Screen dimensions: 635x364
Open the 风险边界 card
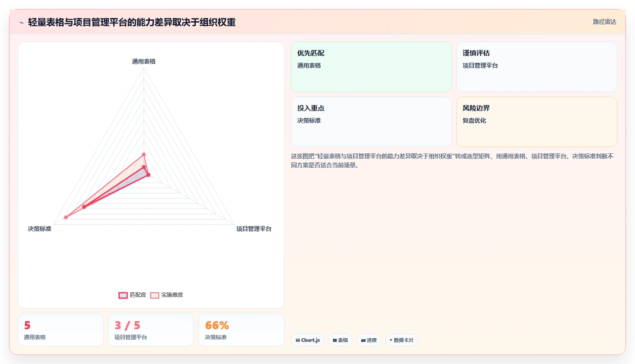[537, 122]
